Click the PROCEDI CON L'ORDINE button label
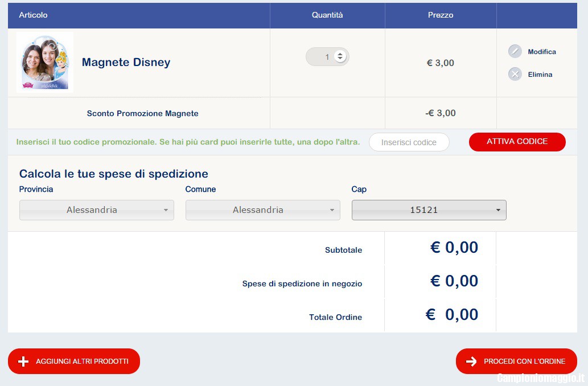588x386 pixels. (524, 362)
